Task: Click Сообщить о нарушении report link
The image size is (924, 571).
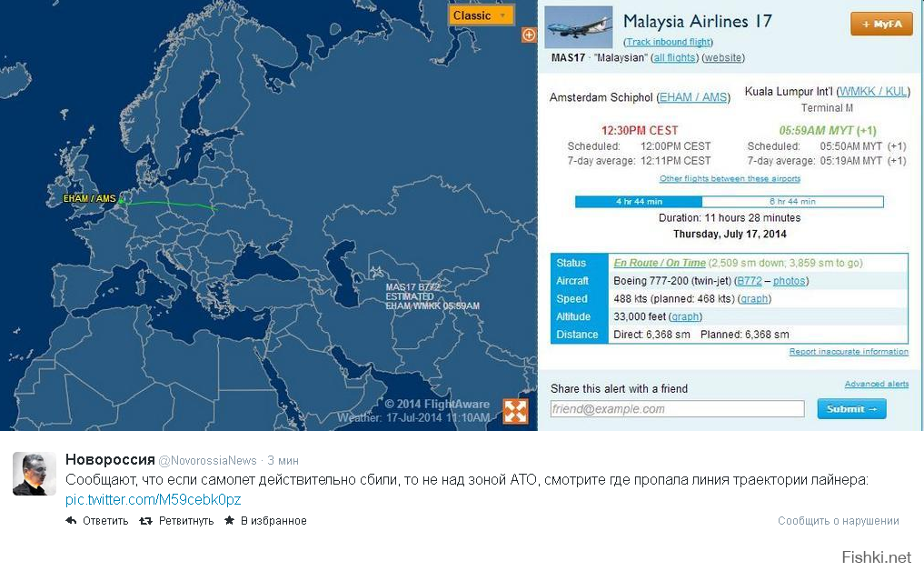Action: coord(838,521)
